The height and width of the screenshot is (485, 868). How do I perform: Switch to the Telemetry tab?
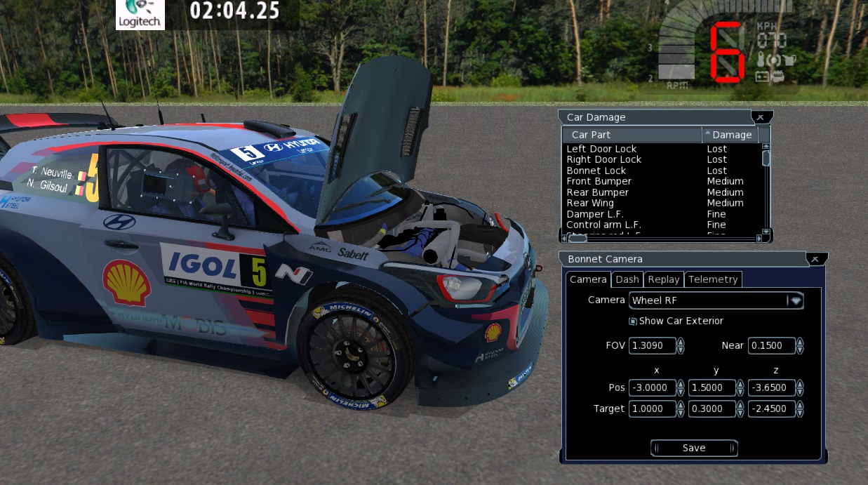click(x=713, y=279)
